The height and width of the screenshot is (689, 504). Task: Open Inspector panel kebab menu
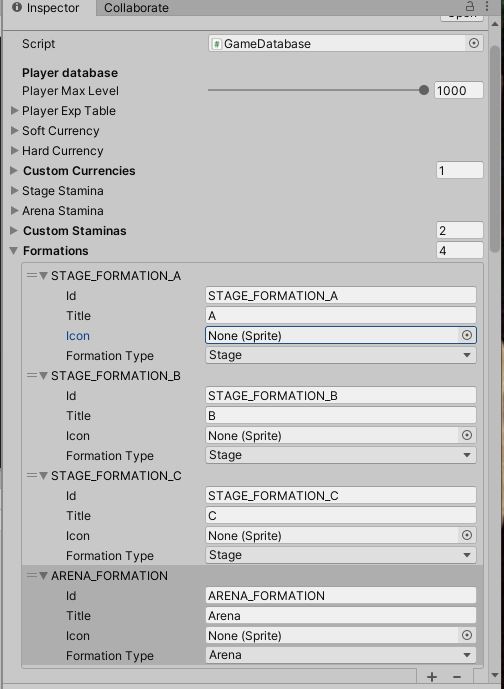click(x=487, y=7)
